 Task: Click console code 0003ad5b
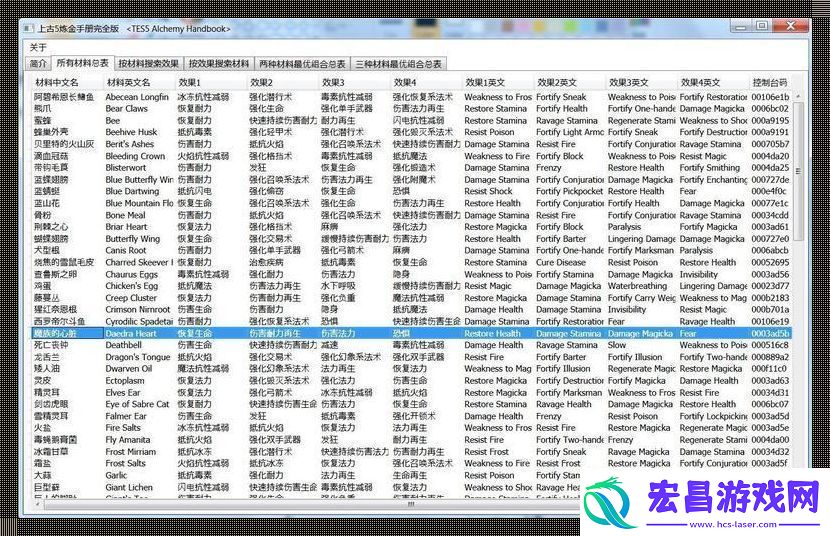(770, 334)
